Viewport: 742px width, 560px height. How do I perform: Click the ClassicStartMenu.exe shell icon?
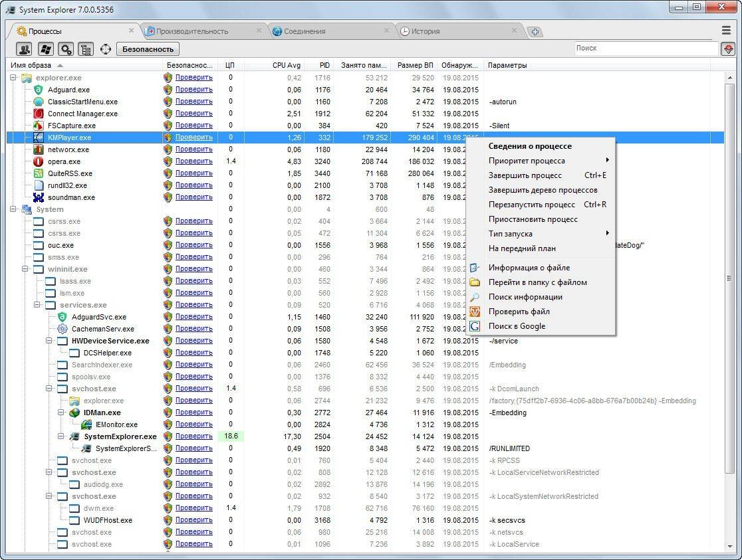click(39, 102)
